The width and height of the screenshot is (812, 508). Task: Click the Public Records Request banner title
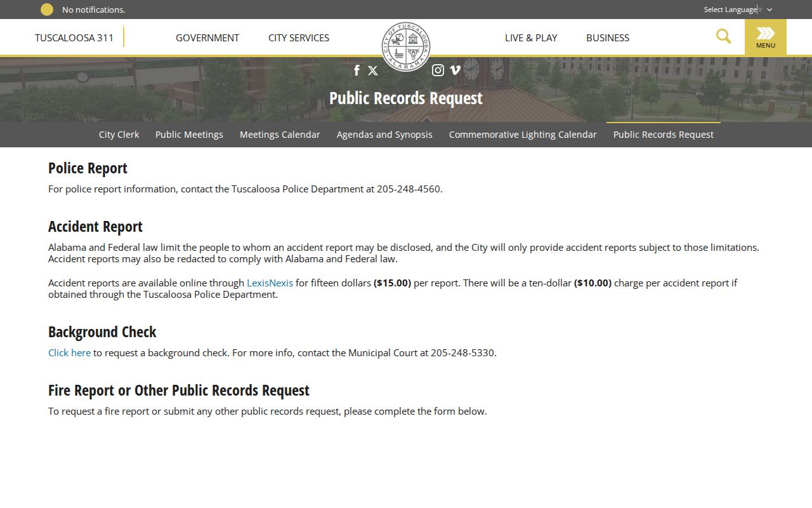tap(406, 98)
